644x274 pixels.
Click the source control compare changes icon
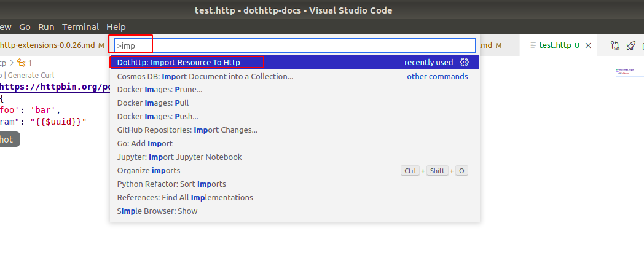point(615,45)
